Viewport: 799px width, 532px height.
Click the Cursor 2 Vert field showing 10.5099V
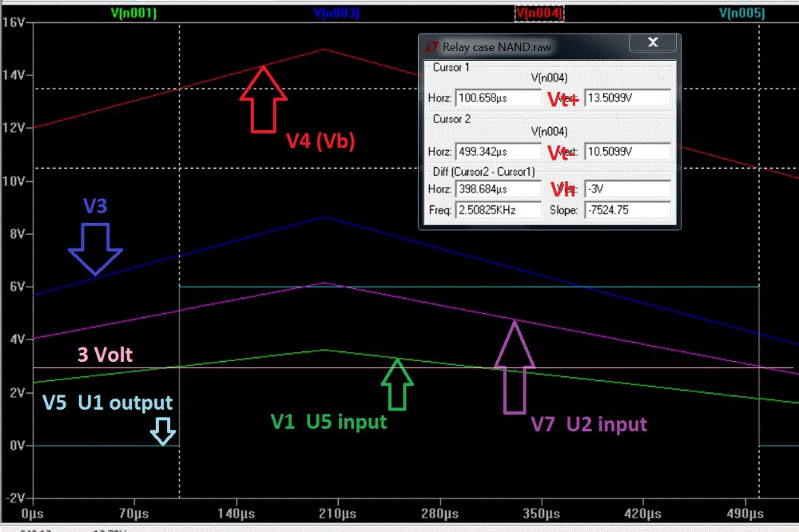pyautogui.click(x=627, y=151)
